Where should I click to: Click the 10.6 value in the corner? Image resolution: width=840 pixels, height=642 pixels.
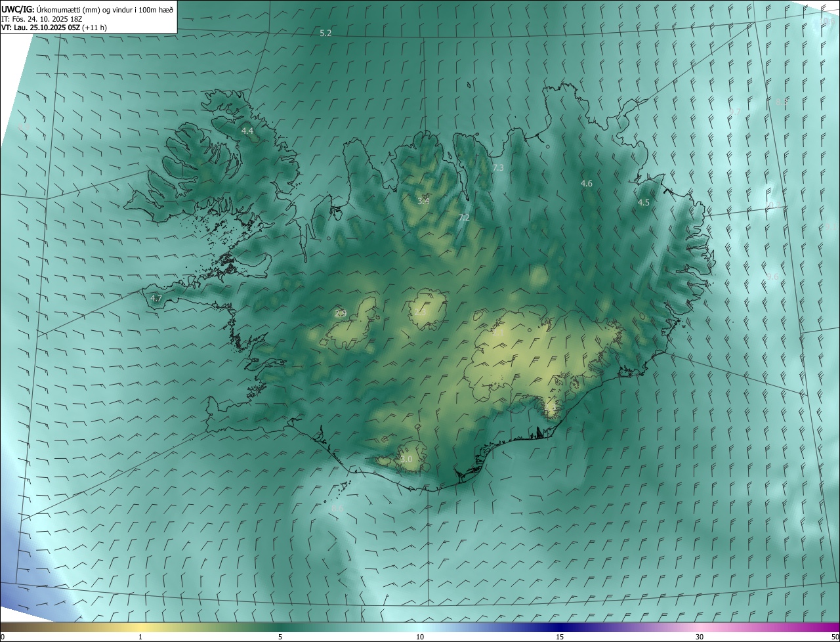[x=828, y=22]
